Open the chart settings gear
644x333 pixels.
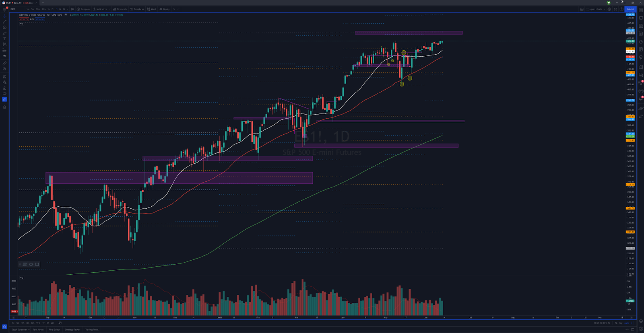coord(609,9)
